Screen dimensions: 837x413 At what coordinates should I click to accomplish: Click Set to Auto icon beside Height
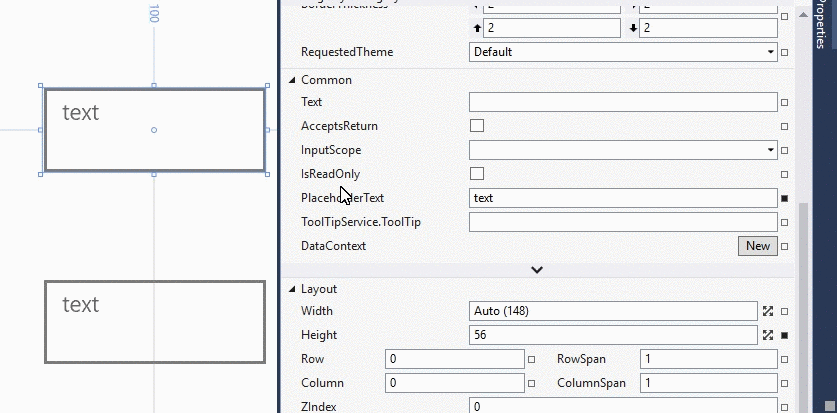768,335
